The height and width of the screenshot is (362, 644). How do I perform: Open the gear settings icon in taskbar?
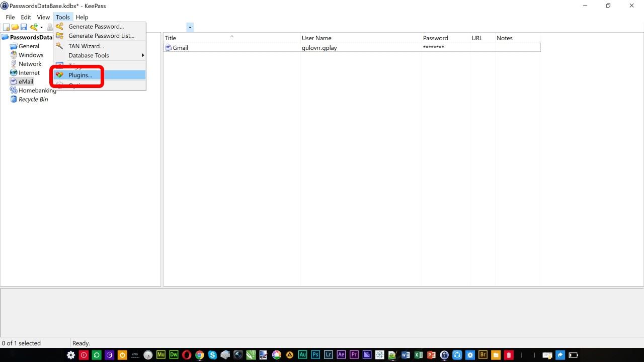[x=71, y=355]
